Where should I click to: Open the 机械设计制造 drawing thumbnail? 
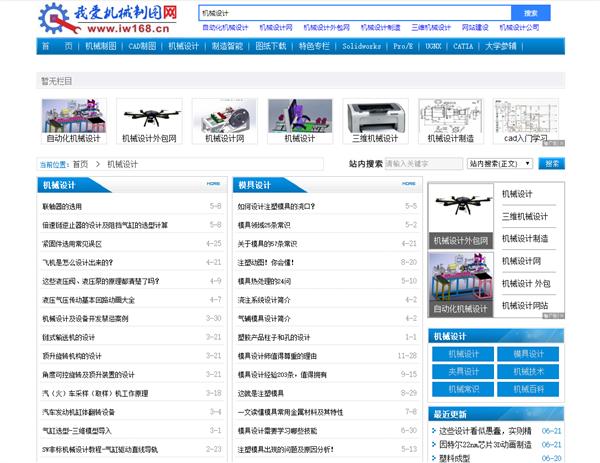tap(451, 121)
